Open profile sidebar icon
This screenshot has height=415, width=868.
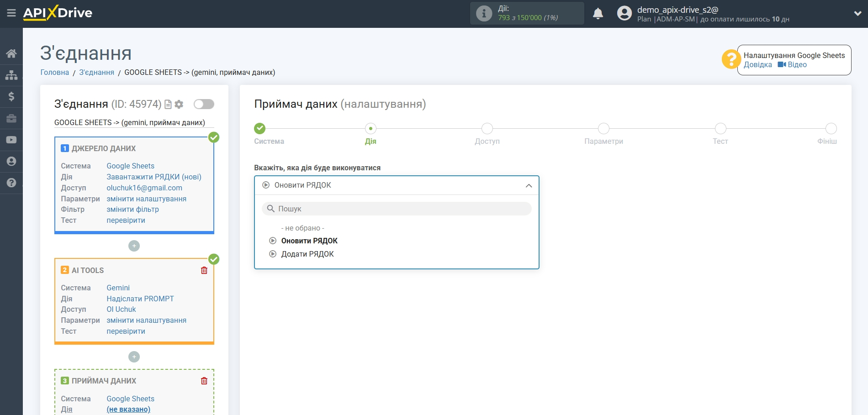[x=11, y=161]
